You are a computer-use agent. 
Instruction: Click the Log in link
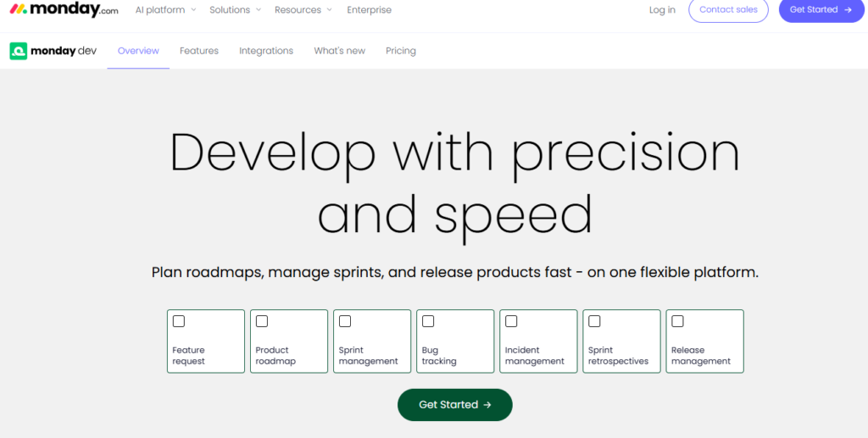point(662,10)
